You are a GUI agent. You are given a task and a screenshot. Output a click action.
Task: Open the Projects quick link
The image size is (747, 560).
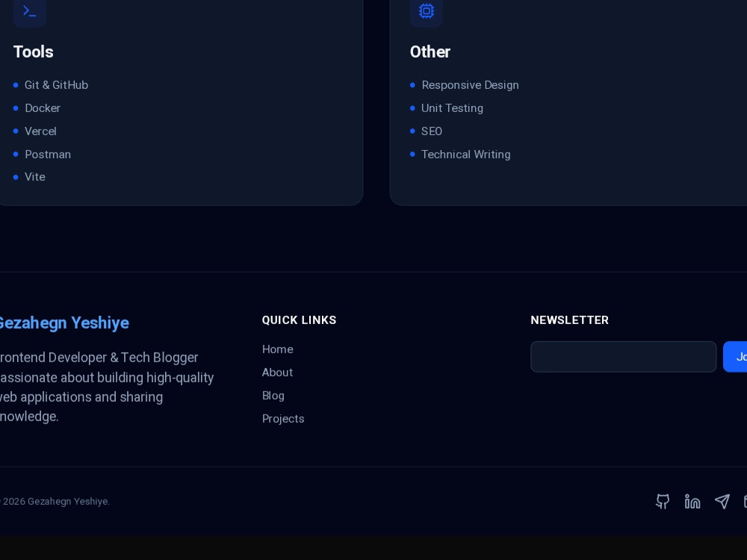click(x=283, y=419)
